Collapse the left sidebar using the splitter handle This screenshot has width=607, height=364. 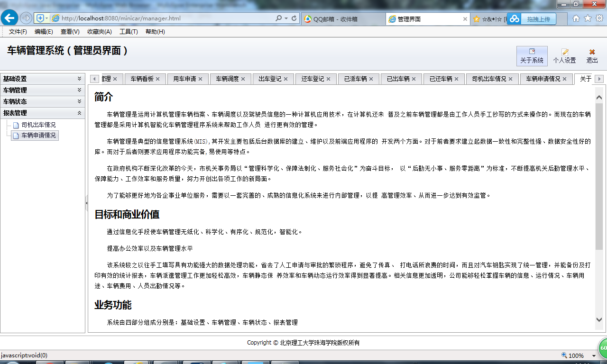tap(86, 203)
